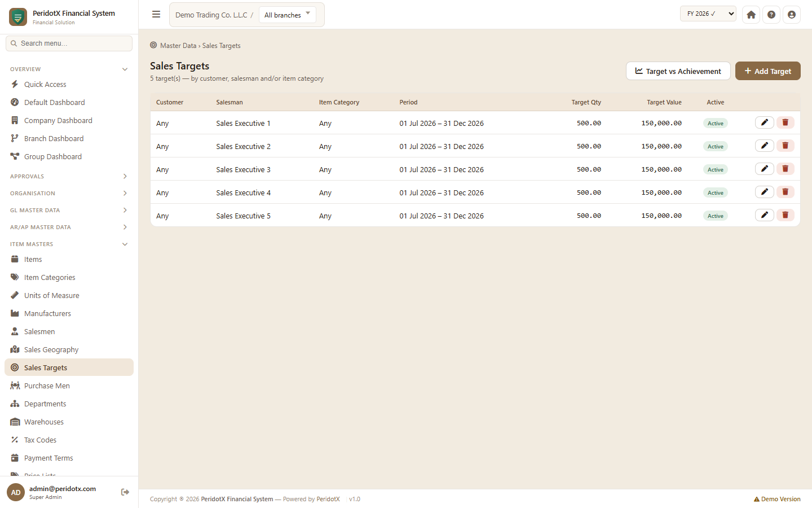Open the All branches dropdown

[288, 15]
